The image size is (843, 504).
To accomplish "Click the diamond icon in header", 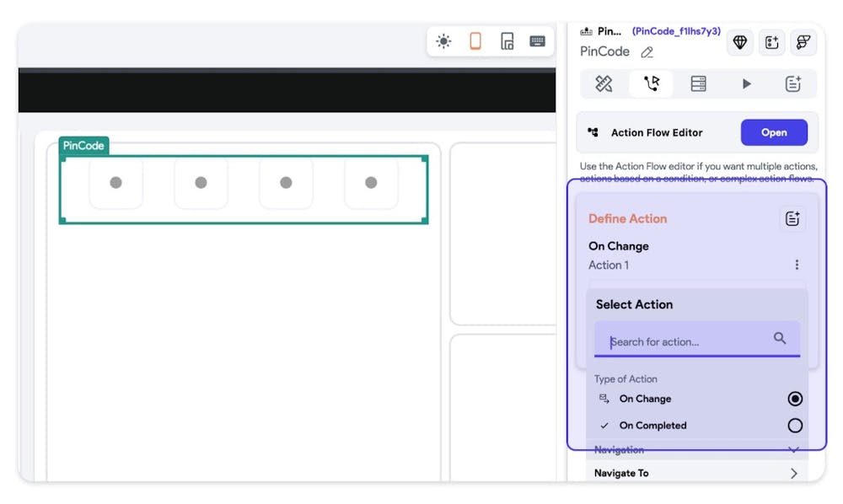I will 740,42.
